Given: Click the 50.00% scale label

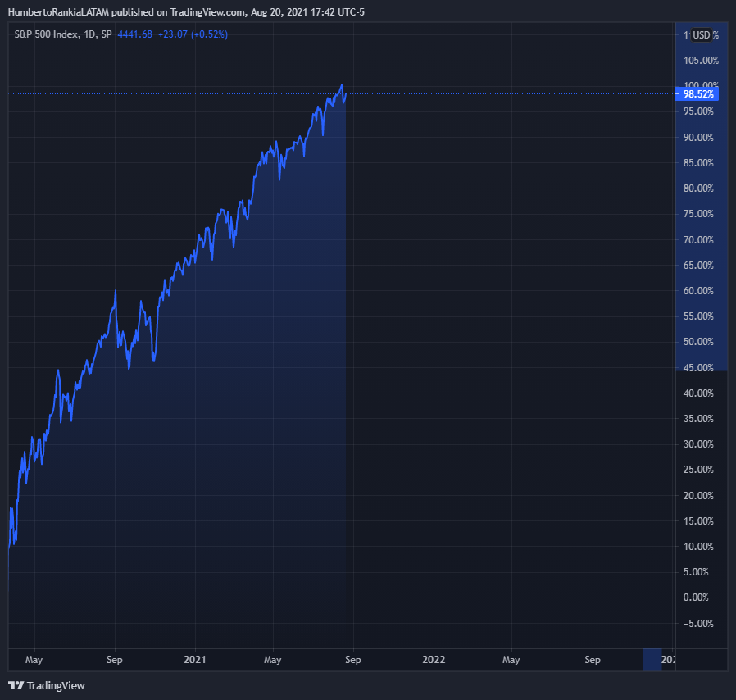Looking at the screenshot, I should 698,341.
